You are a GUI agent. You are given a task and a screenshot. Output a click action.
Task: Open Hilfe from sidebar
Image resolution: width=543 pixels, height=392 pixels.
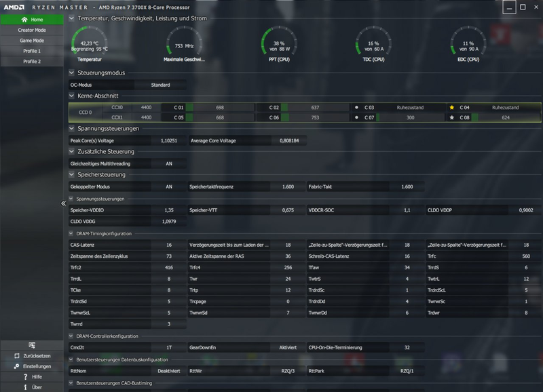coord(37,377)
